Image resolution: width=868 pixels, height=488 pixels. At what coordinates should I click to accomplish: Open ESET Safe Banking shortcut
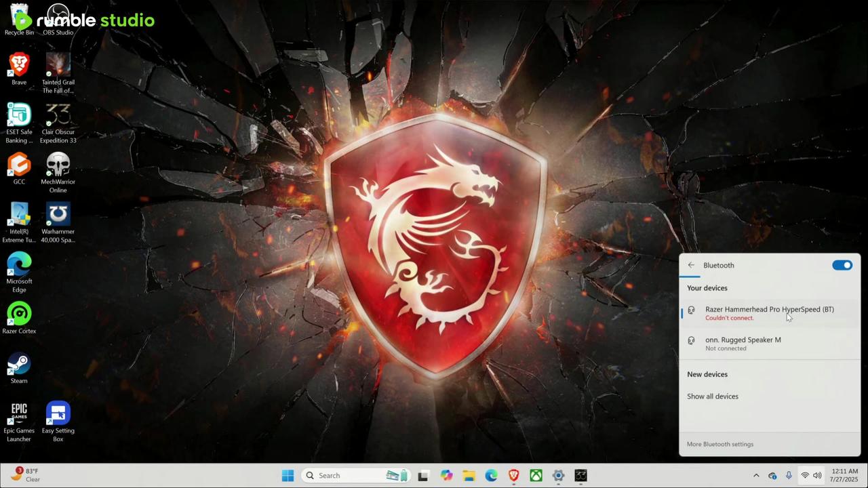click(19, 123)
